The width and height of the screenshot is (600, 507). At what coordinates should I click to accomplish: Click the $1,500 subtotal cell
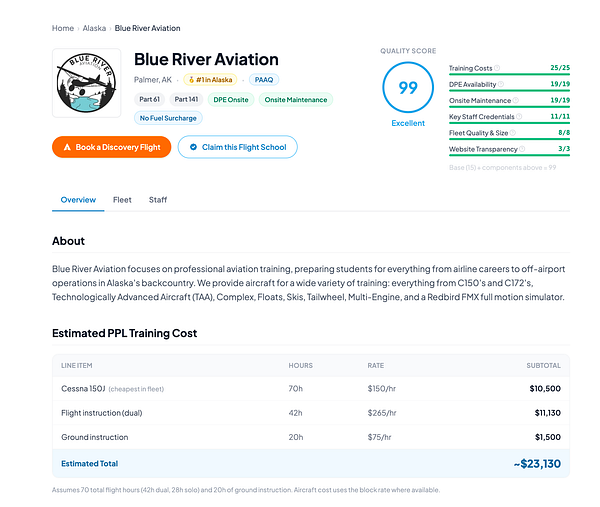(548, 437)
